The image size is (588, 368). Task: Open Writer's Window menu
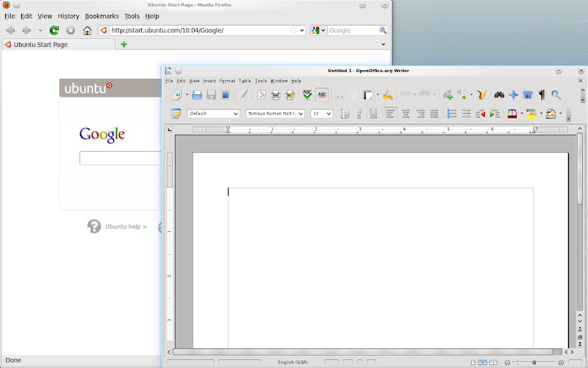point(279,81)
